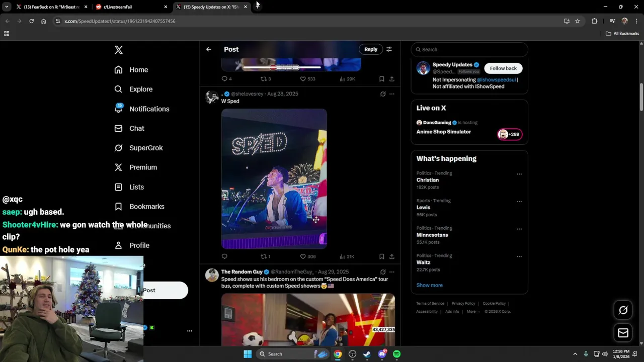Open Spotify from the taskbar

tap(397, 354)
